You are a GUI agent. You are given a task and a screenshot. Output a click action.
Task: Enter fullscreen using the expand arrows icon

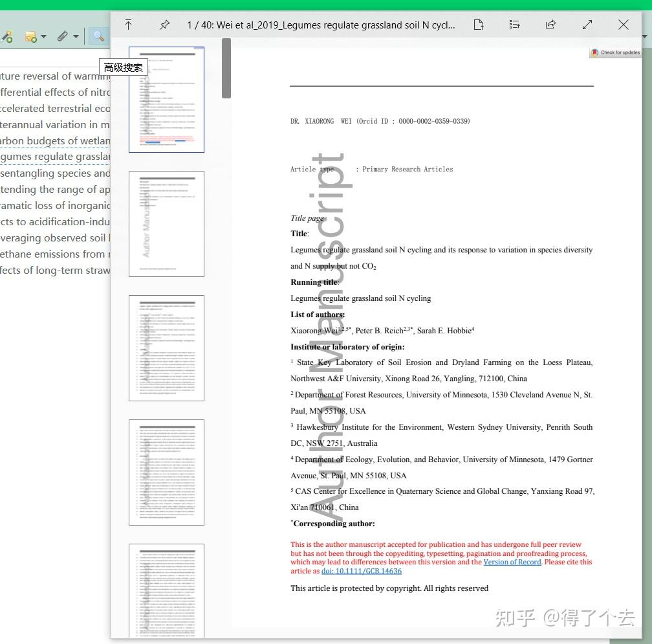(587, 24)
